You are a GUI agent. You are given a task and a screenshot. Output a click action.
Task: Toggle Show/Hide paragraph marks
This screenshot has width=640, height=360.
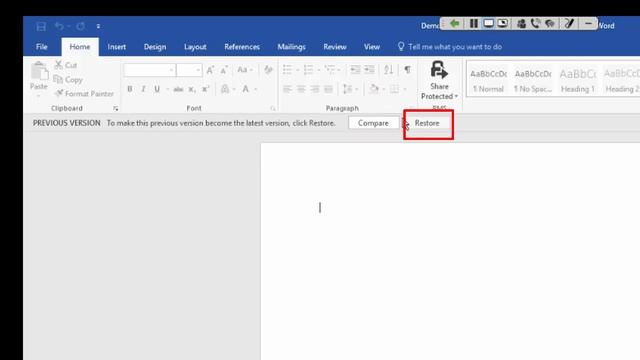point(407,70)
